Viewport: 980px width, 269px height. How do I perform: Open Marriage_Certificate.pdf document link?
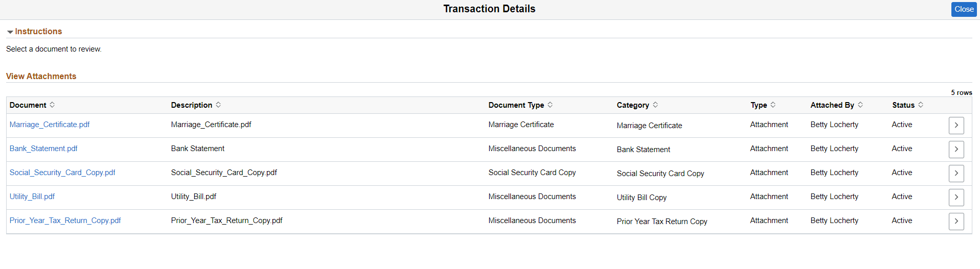(x=50, y=125)
